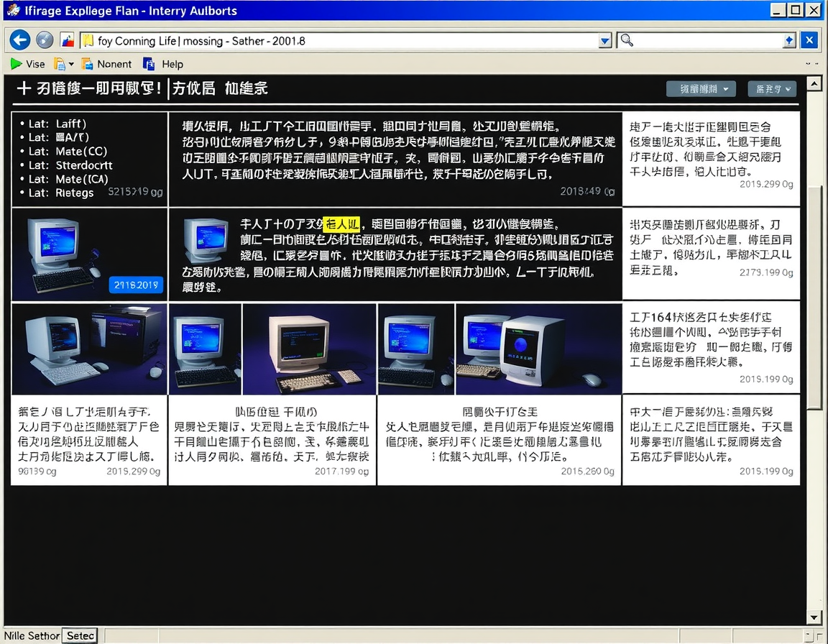The image size is (828, 644).
Task: Click the scrollbar up arrow
Action: 814,83
